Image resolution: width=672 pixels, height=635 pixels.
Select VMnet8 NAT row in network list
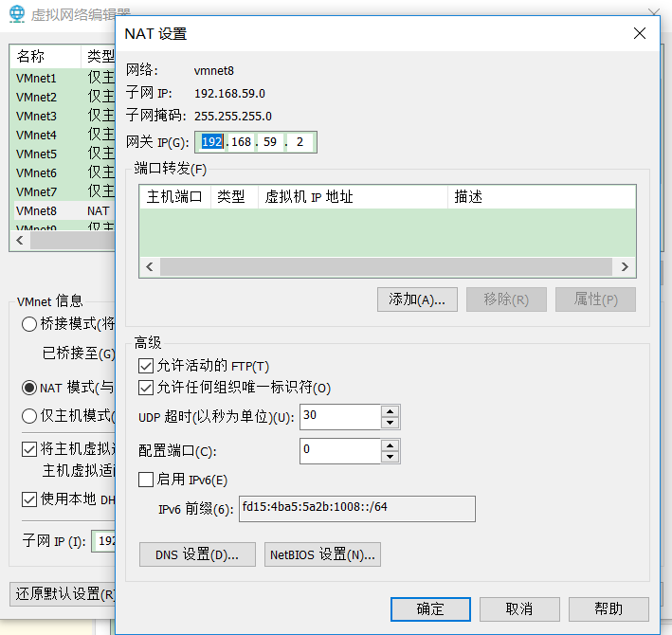tap(64, 210)
